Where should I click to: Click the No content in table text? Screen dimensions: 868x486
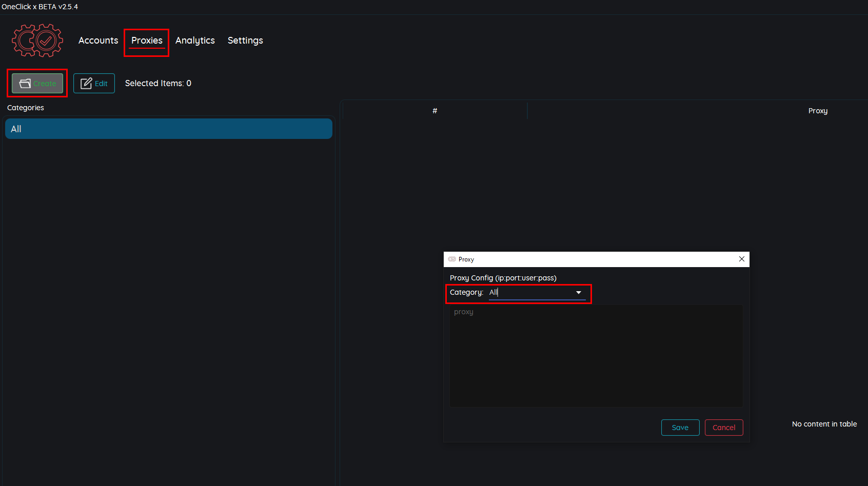tap(824, 424)
